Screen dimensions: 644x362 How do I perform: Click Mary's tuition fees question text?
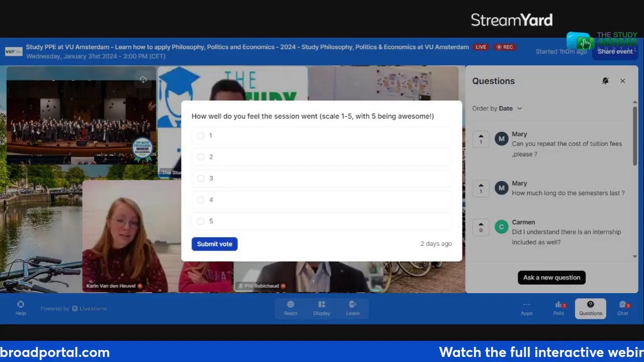click(567, 149)
